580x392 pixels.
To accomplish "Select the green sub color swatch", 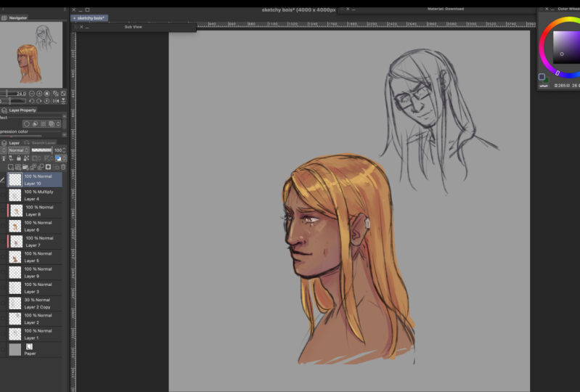I will click(547, 80).
